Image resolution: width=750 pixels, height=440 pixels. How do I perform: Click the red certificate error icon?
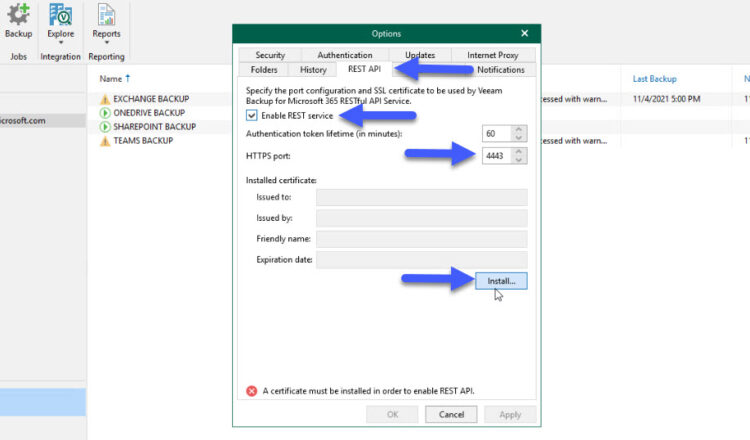click(x=252, y=391)
